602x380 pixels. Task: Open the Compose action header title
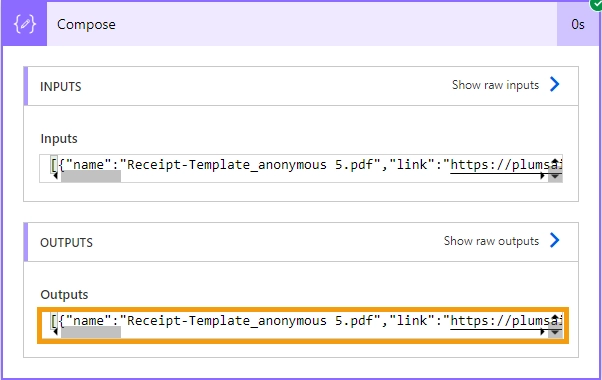(x=86, y=25)
